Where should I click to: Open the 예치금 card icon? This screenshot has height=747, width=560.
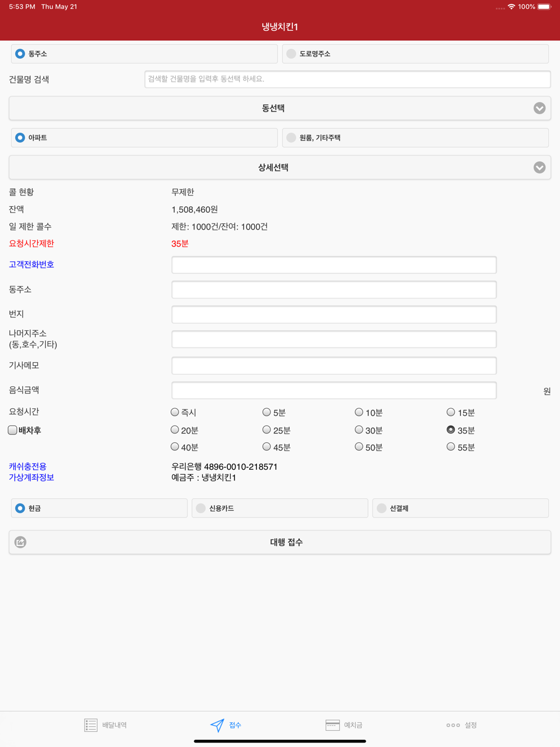(333, 725)
